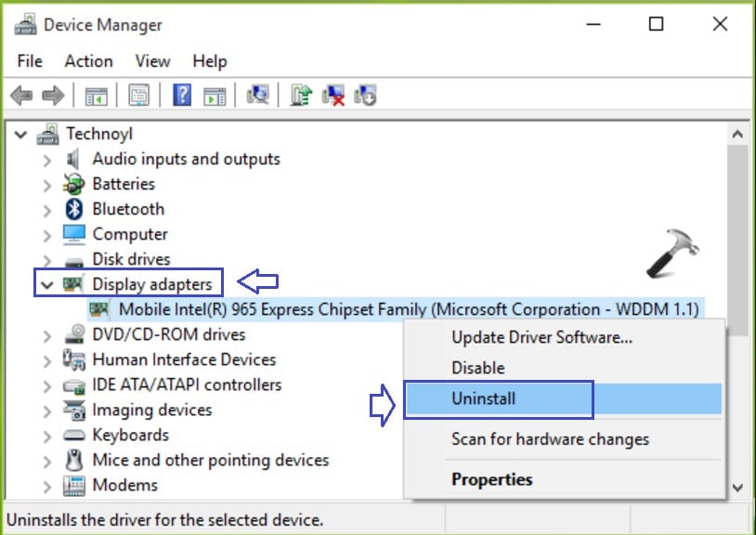
Task: Click Show/Hide console tree toolbar icon
Action: pyautogui.click(x=96, y=95)
